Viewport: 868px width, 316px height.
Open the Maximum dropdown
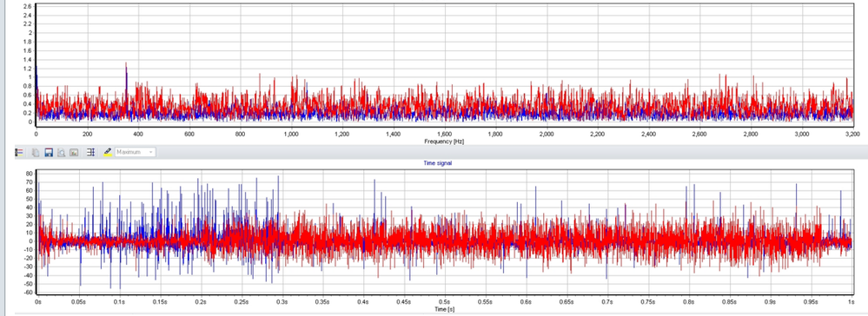coord(135,152)
